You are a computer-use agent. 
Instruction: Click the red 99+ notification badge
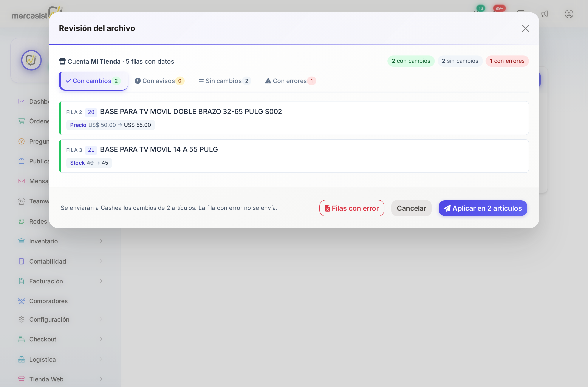tap(499, 8)
